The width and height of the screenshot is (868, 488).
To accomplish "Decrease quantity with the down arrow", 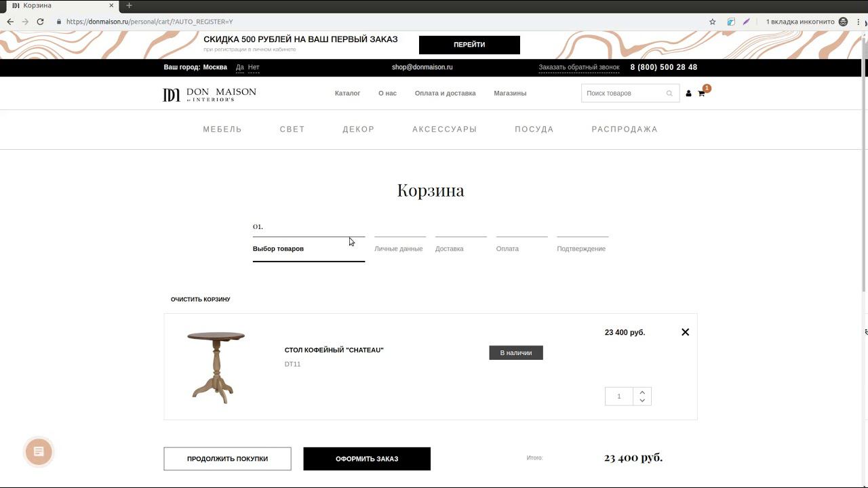I will [642, 401].
